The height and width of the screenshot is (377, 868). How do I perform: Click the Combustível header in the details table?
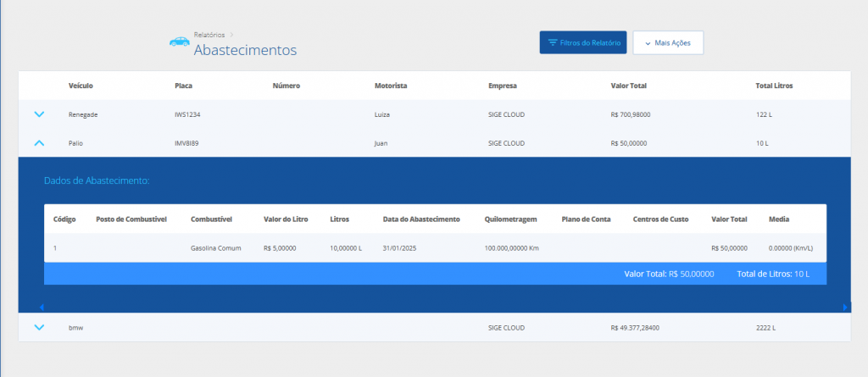(212, 219)
